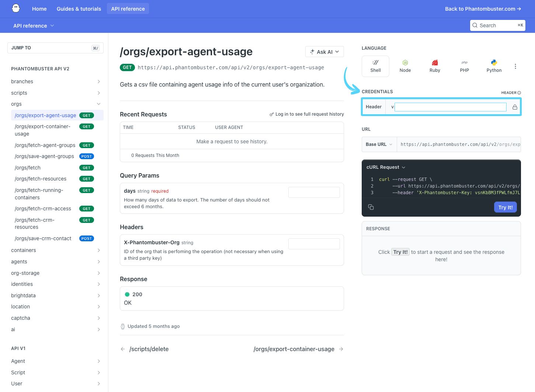The width and height of the screenshot is (535, 392).
Task: Click the left arrow before /scripts/delete
Action: (x=123, y=349)
